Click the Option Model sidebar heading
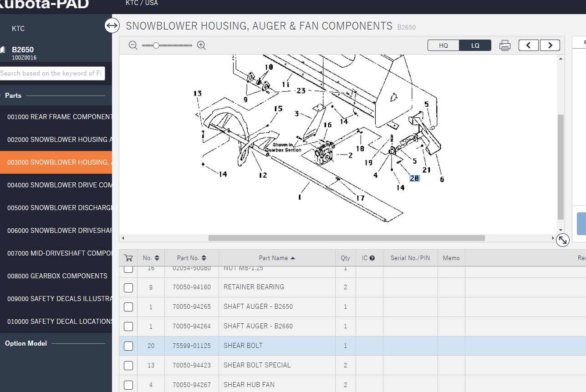 [x=26, y=343]
